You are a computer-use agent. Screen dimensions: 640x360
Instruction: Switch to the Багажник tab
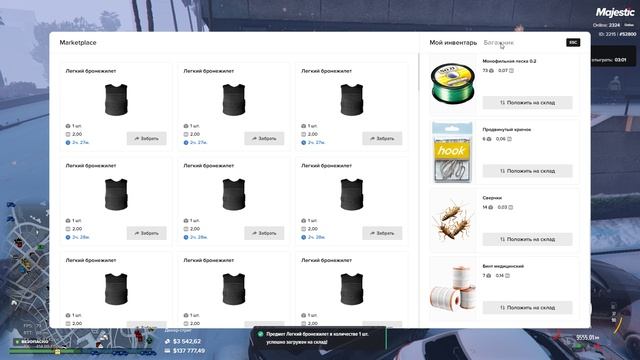498,42
